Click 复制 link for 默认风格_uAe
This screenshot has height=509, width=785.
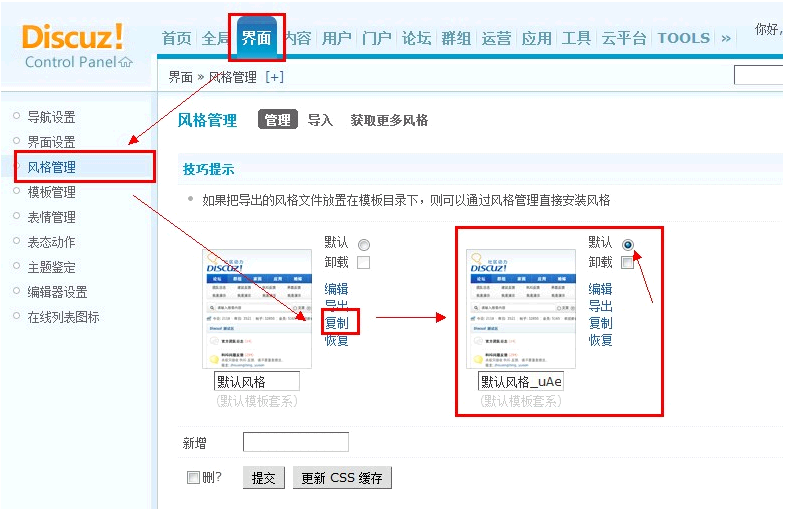[600, 323]
